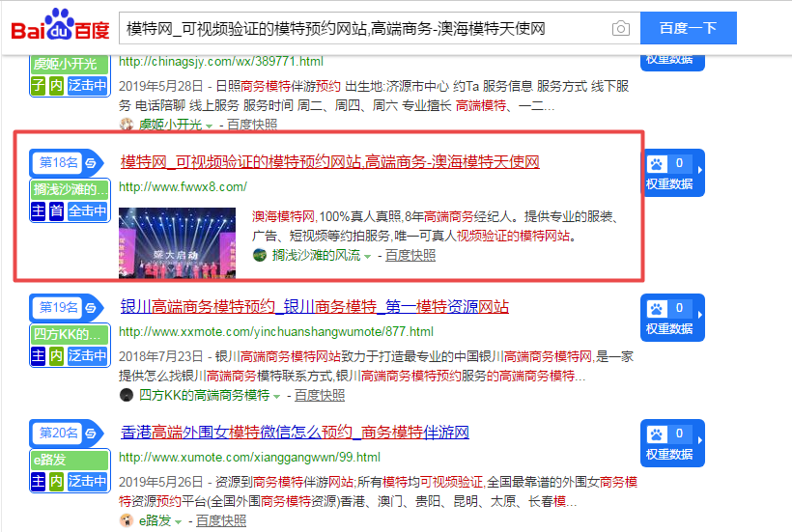Click the 百度一下 search button

click(688, 28)
